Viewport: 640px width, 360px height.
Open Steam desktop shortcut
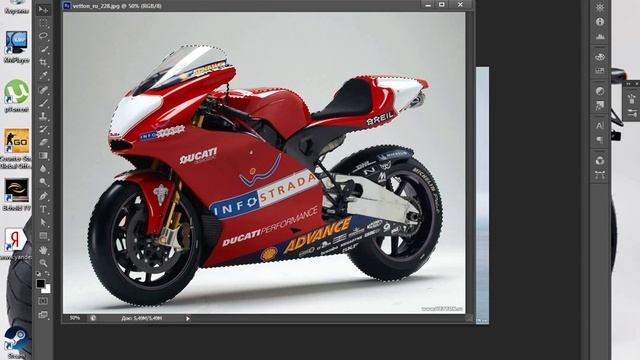(16, 342)
